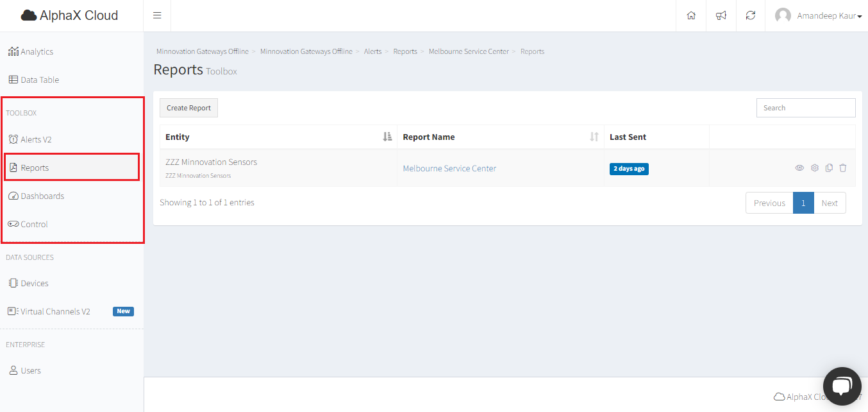868x412 pixels.
Task: Open the live chat bubble
Action: 841,386
